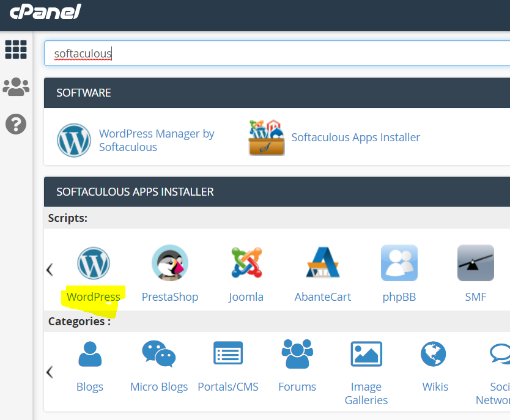Click the Joomla logo icon
The height and width of the screenshot is (420, 510).
pyautogui.click(x=246, y=263)
